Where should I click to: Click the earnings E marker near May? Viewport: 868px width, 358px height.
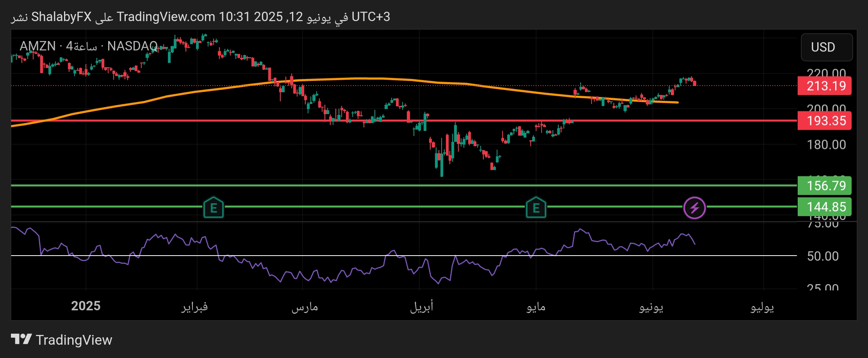tap(536, 208)
